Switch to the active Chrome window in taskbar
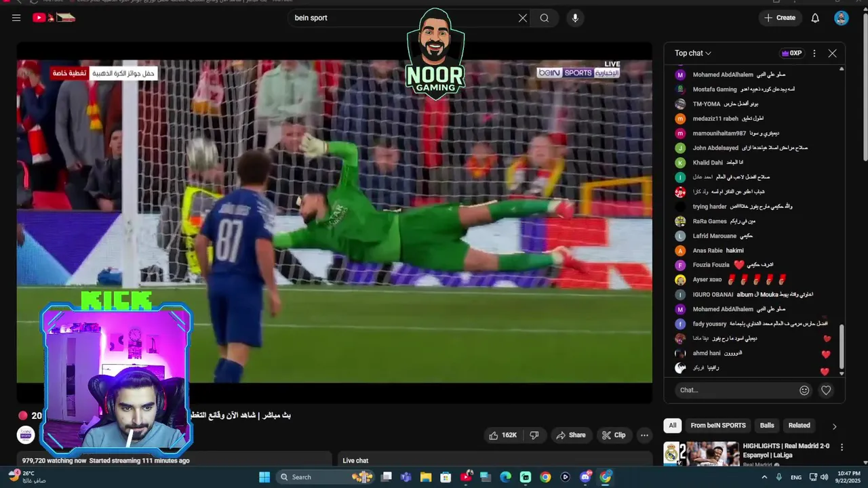868x488 pixels. pyautogui.click(x=606, y=477)
